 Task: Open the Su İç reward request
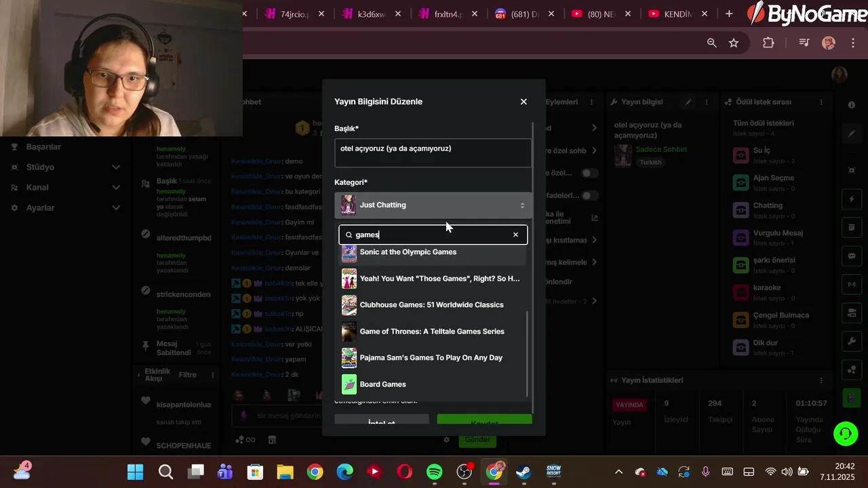tap(776, 155)
